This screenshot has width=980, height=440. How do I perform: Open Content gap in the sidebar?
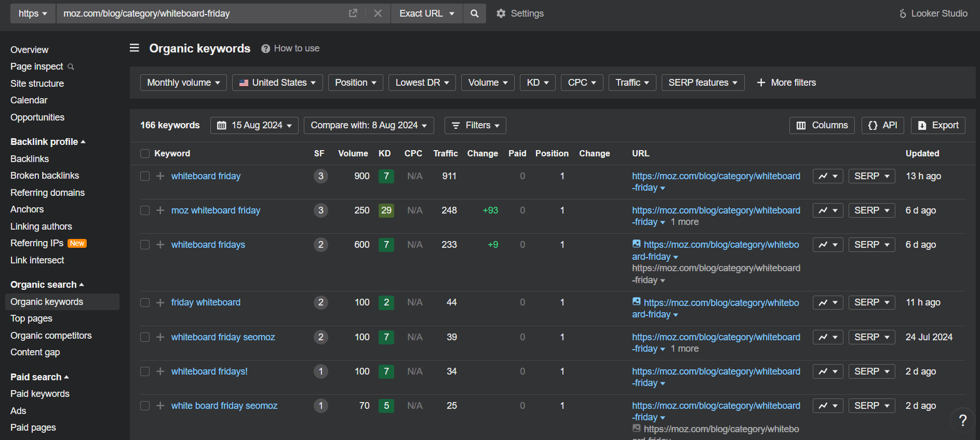coord(35,352)
